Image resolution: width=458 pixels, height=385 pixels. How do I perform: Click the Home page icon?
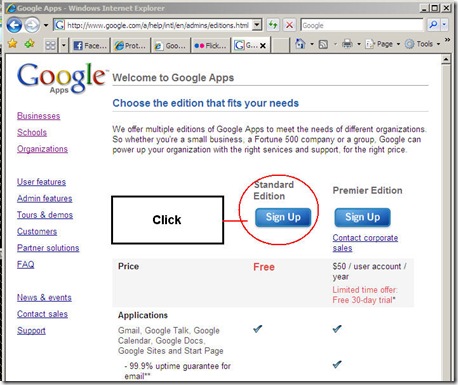point(301,44)
